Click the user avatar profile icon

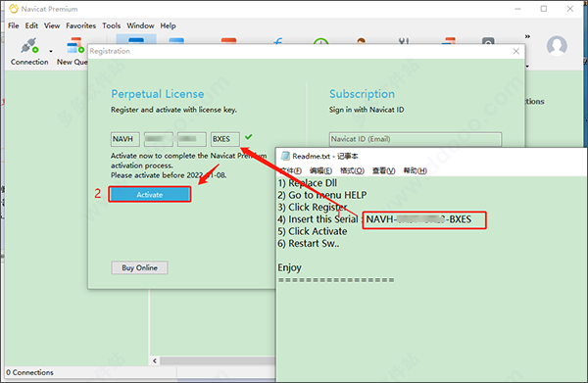coord(557,46)
